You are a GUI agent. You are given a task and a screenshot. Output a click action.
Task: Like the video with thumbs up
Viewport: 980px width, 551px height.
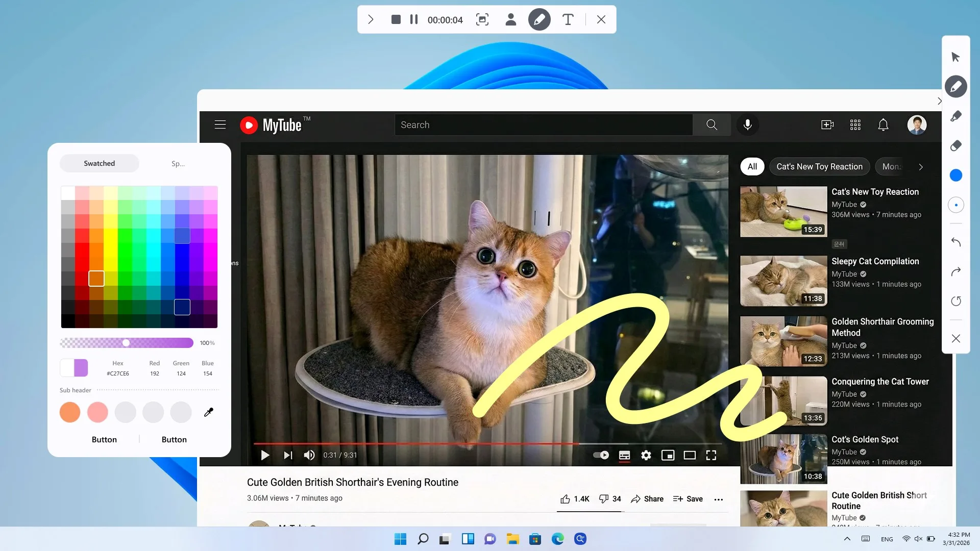pos(575,499)
